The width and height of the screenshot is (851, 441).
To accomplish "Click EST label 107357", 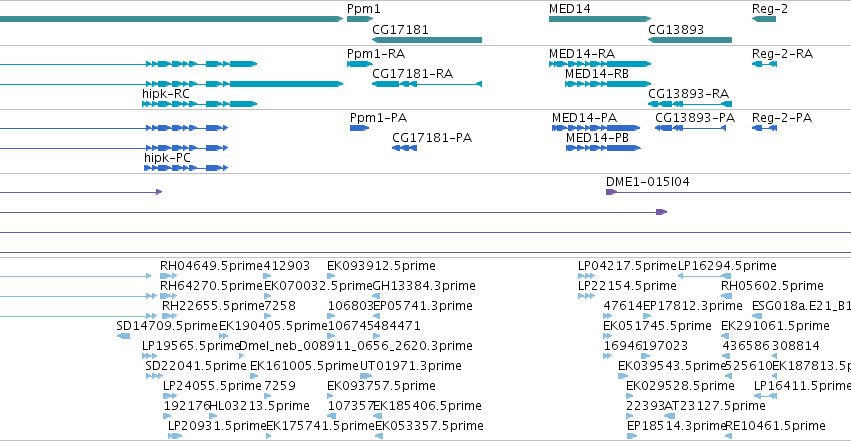I will click(350, 406).
